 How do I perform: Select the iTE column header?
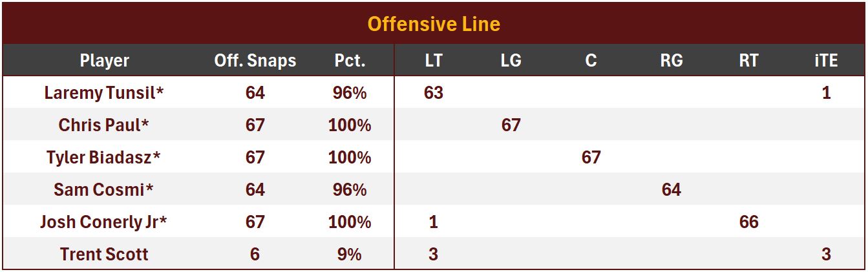tap(826, 61)
